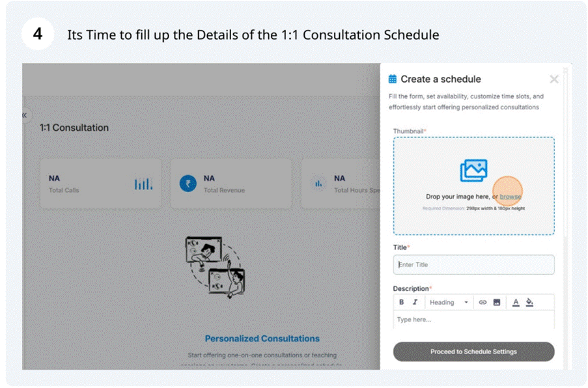588x388 pixels.
Task: Click Proceed to Schedule Settings button
Action: (x=473, y=352)
